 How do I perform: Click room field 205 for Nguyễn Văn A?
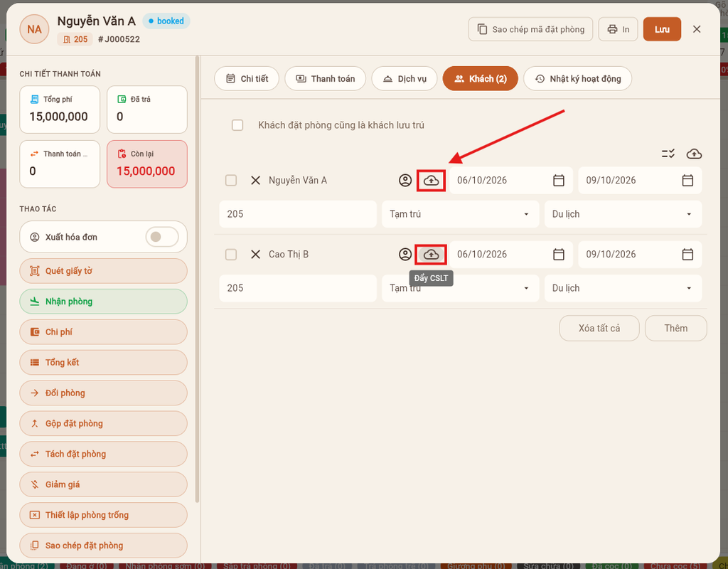(298, 214)
